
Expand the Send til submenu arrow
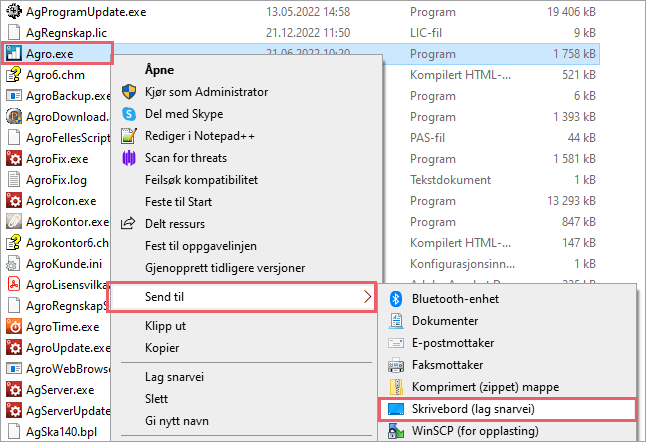coord(367,297)
